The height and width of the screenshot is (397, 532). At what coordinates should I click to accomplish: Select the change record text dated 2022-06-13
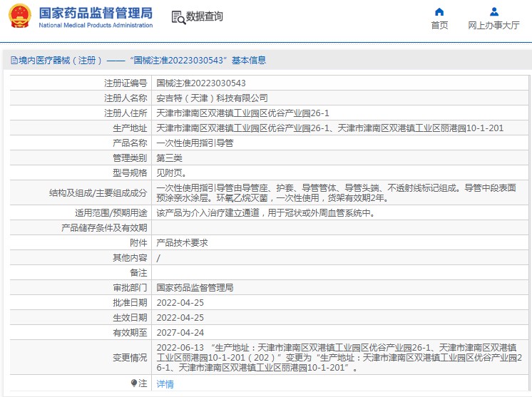click(339, 357)
